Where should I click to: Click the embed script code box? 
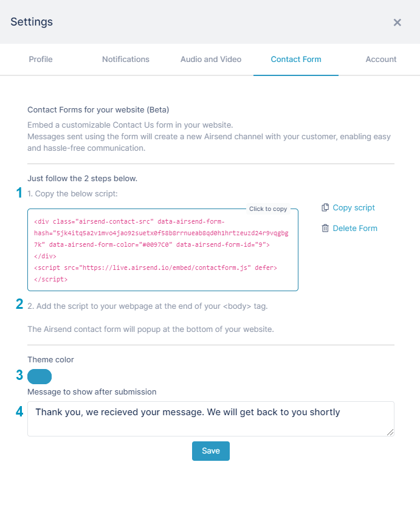pyautogui.click(x=163, y=250)
